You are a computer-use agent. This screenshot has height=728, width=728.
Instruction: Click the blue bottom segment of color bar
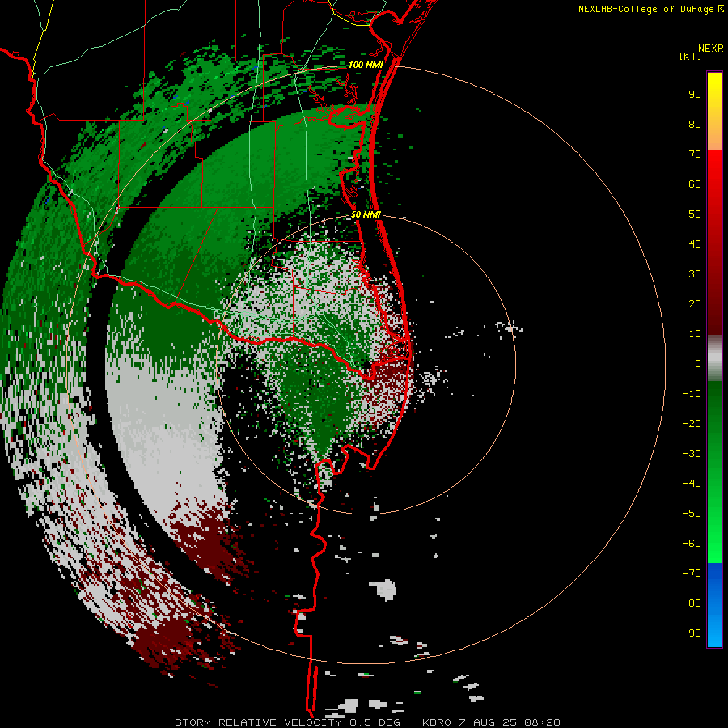[x=714, y=605]
